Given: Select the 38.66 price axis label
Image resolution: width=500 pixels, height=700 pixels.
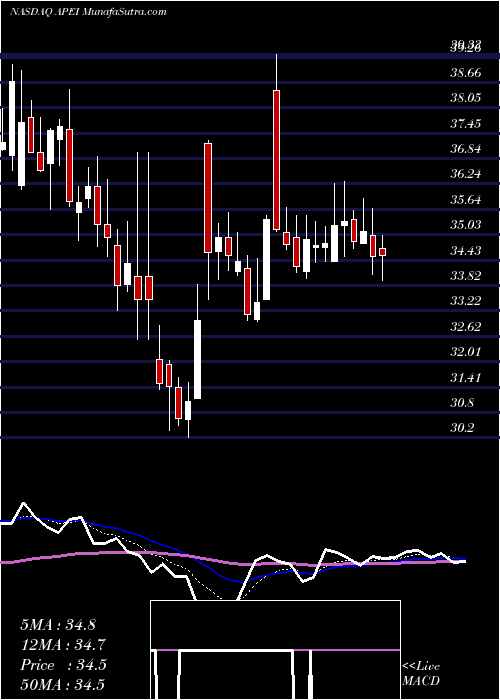Looking at the screenshot, I should (466, 72).
